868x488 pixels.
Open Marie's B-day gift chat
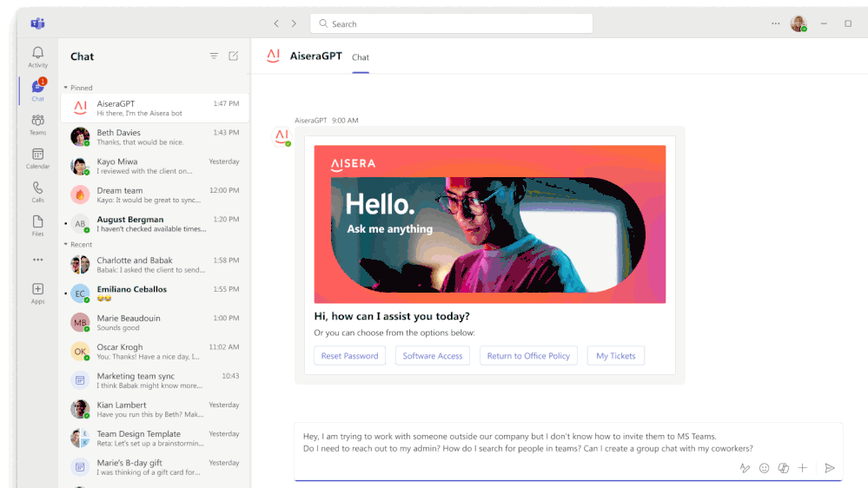[155, 467]
